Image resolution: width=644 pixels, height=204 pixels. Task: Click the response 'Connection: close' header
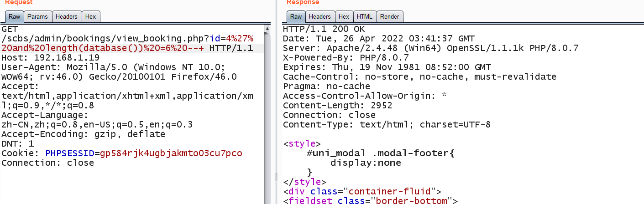(330, 115)
